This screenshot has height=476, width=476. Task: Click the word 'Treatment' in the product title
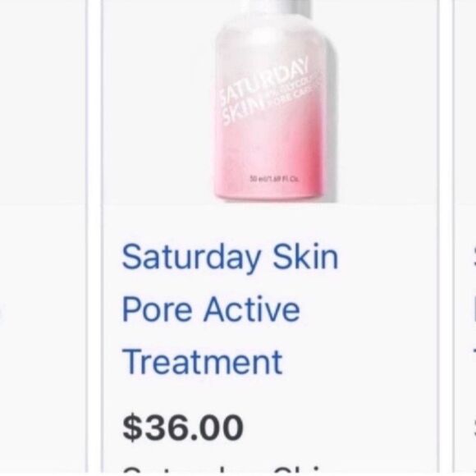pyautogui.click(x=202, y=362)
